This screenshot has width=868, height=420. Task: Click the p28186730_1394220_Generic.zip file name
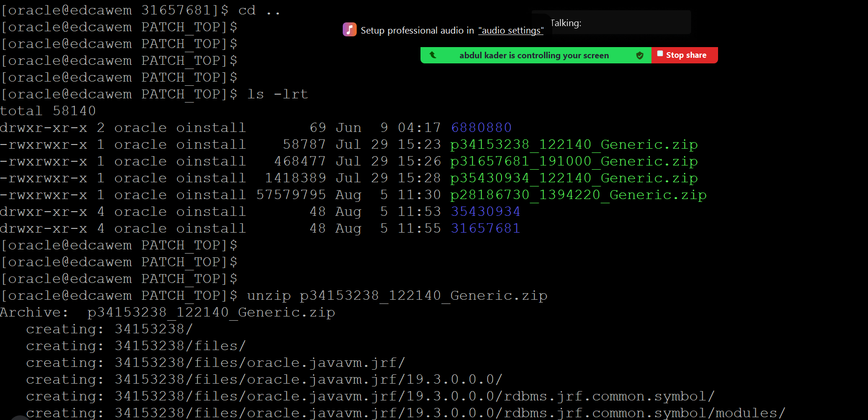578,195
